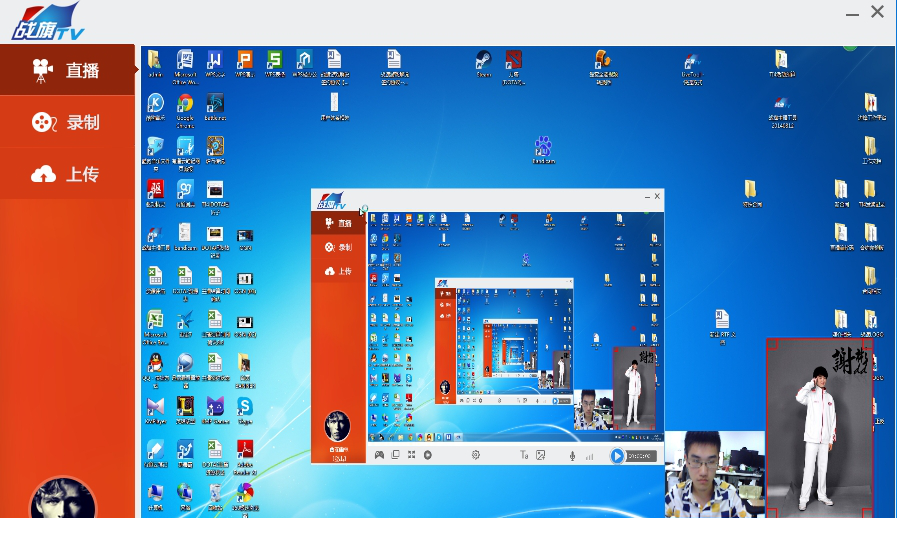Screen dimensions: 897x538
Task: Click the add-text icon in previewed toolbar
Action: point(523,455)
